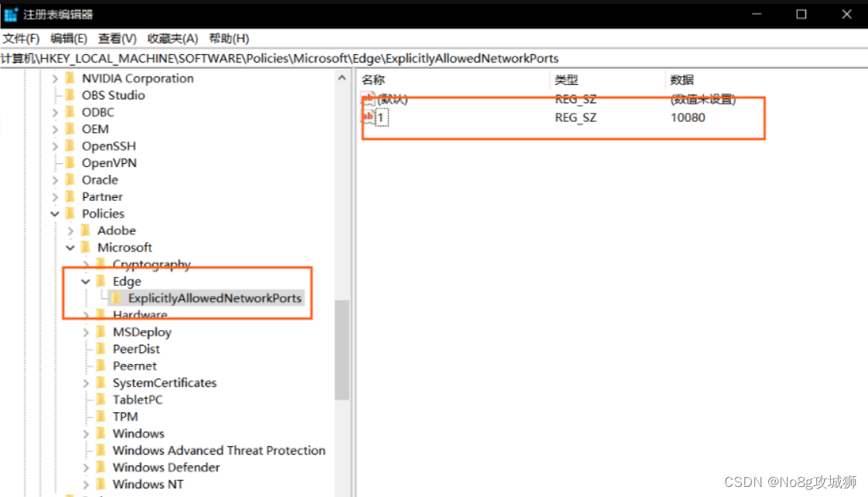Click the Edge key folder icon
Viewport: 868px width, 497px height.
(x=100, y=281)
